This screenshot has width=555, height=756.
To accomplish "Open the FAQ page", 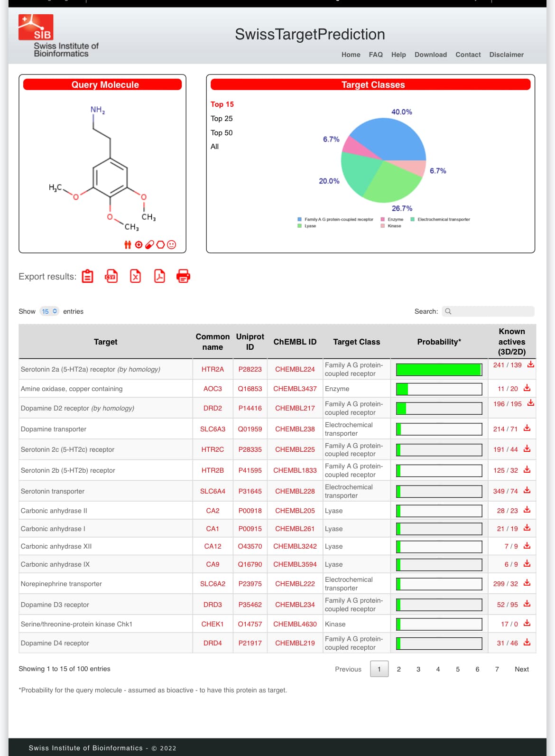I will pos(376,55).
